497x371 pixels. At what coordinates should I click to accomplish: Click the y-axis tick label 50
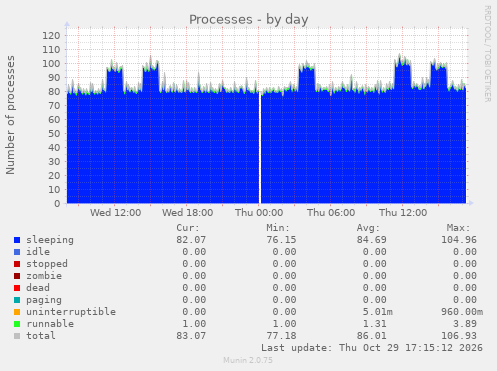[x=54, y=134]
